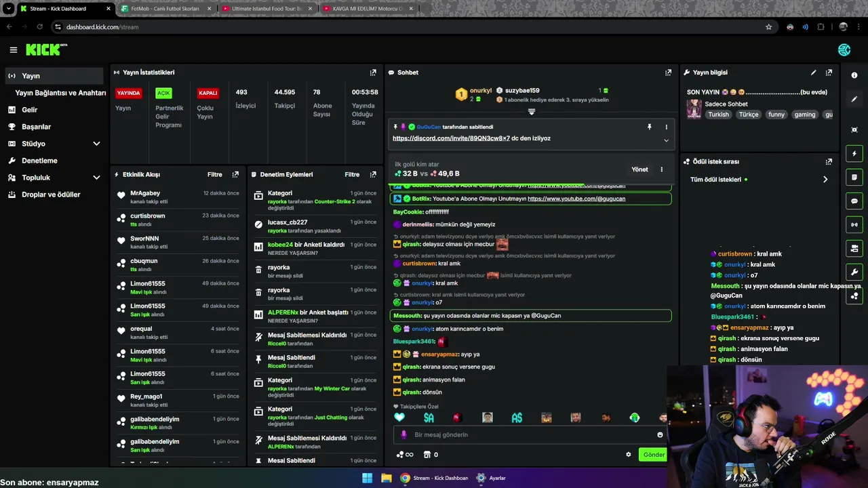The width and height of the screenshot is (868, 488).
Task: Click the channel points infinity icon
Action: click(405, 455)
